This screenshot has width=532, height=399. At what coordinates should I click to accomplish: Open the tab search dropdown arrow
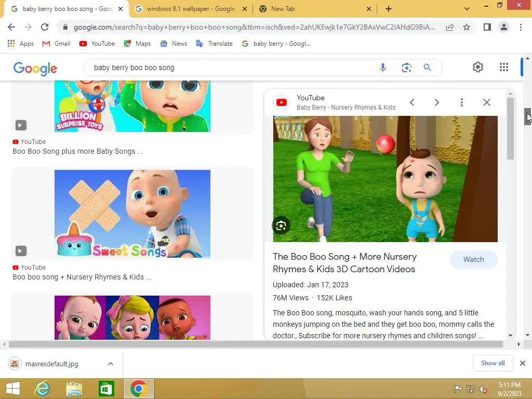[x=467, y=9]
